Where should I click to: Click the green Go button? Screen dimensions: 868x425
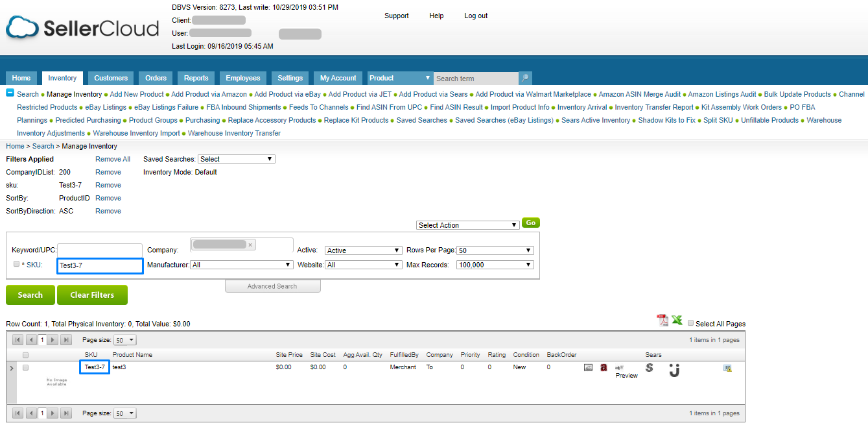(531, 223)
